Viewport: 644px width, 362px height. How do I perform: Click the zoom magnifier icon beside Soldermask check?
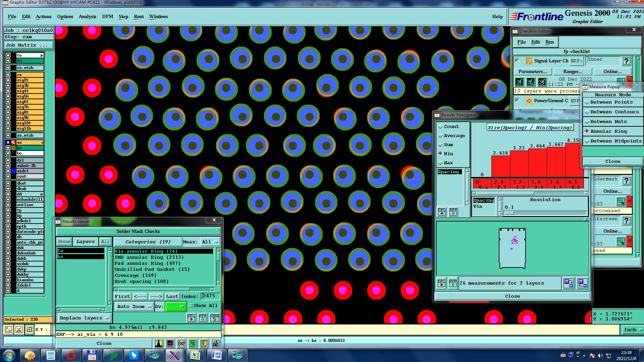coord(621,201)
